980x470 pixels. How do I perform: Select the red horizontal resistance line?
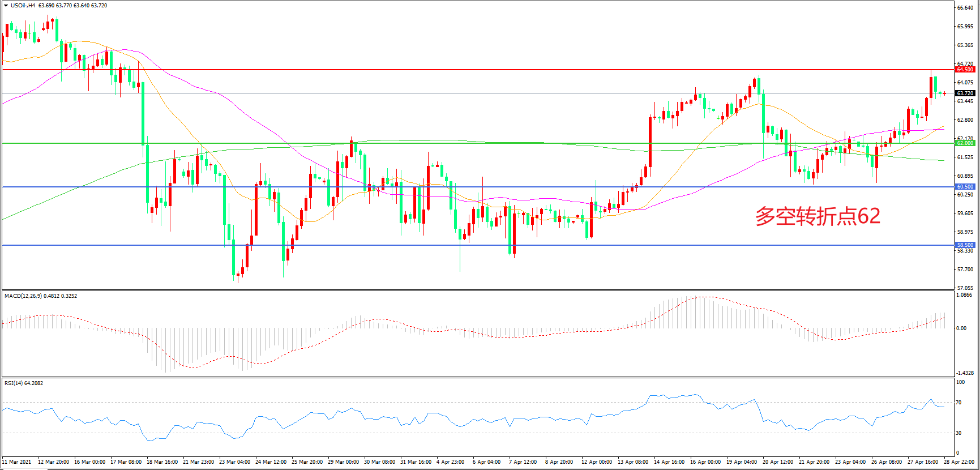[453, 70]
